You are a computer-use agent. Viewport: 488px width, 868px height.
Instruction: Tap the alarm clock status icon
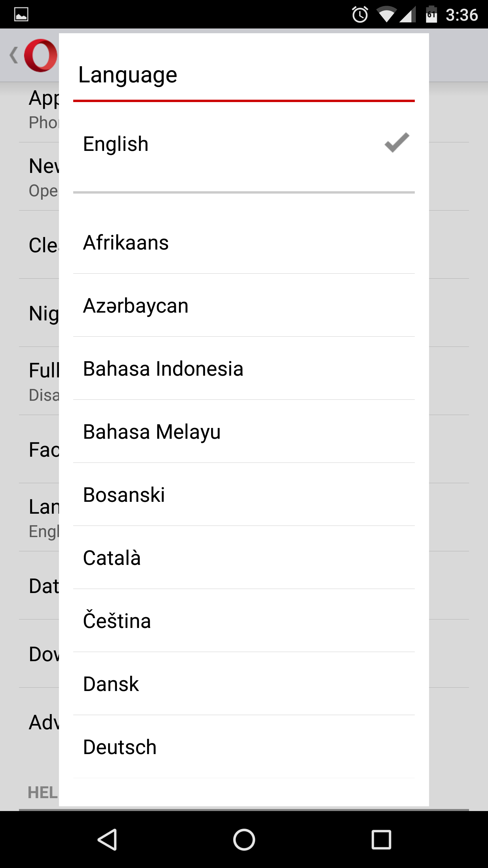360,15
